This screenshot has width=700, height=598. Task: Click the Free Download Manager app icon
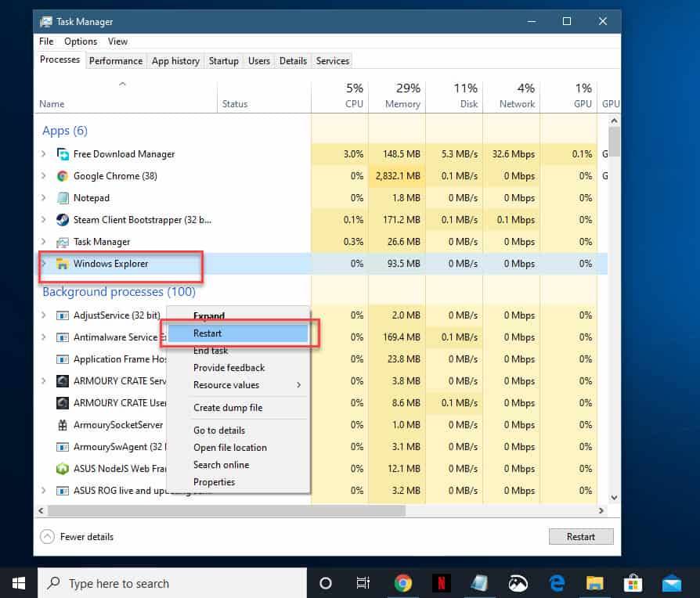click(63, 153)
